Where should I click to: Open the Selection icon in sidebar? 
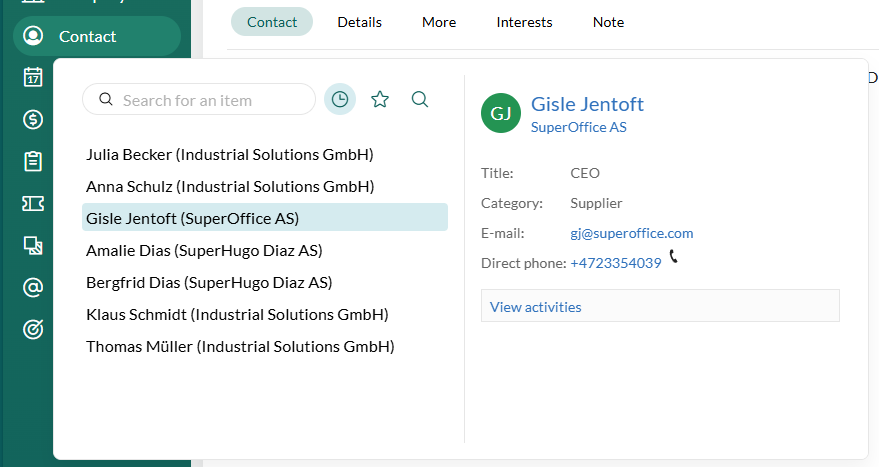point(33,246)
